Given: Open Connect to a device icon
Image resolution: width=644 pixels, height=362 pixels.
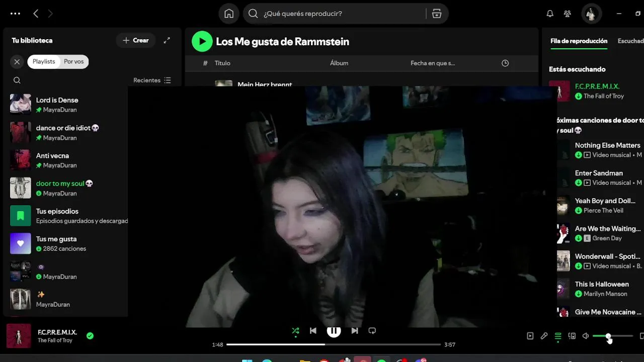Looking at the screenshot, I should click(x=572, y=336).
